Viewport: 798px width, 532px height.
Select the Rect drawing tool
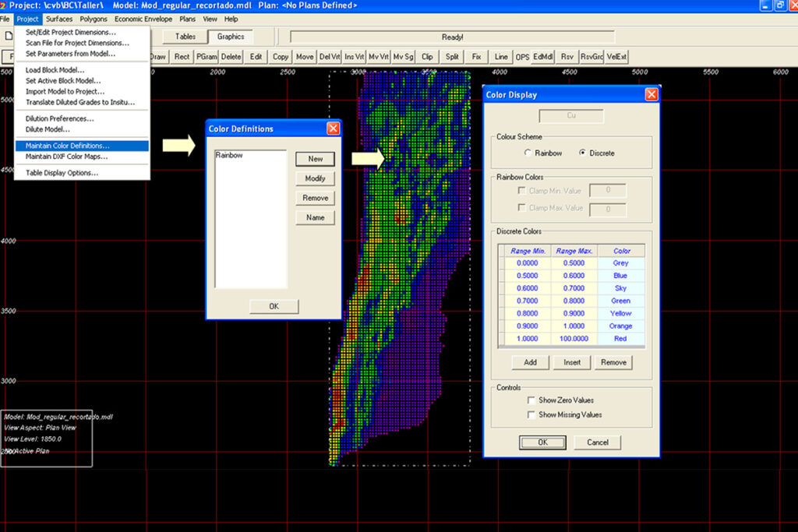(x=182, y=57)
